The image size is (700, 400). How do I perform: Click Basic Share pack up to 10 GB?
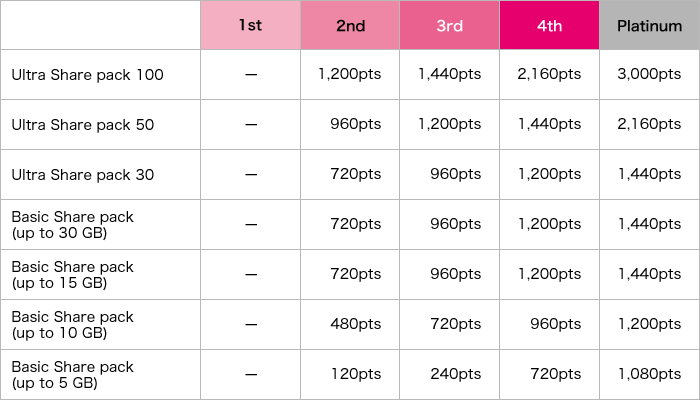click(72, 325)
